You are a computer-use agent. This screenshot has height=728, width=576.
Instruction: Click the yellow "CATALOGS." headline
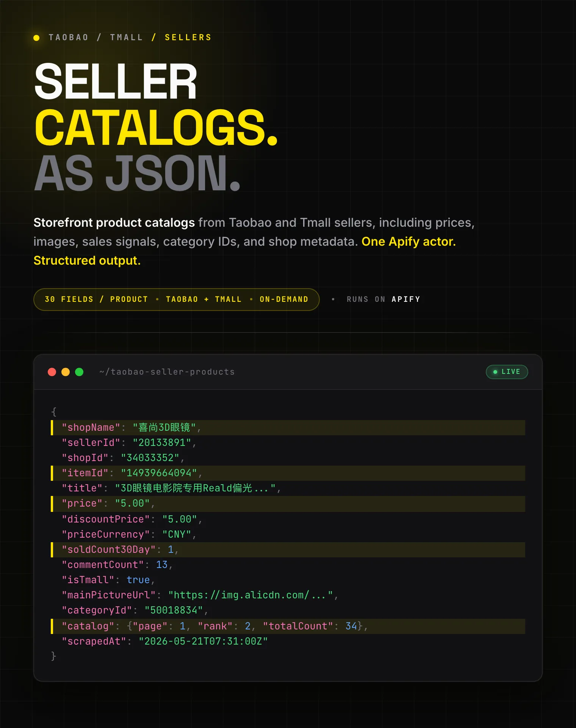point(156,127)
